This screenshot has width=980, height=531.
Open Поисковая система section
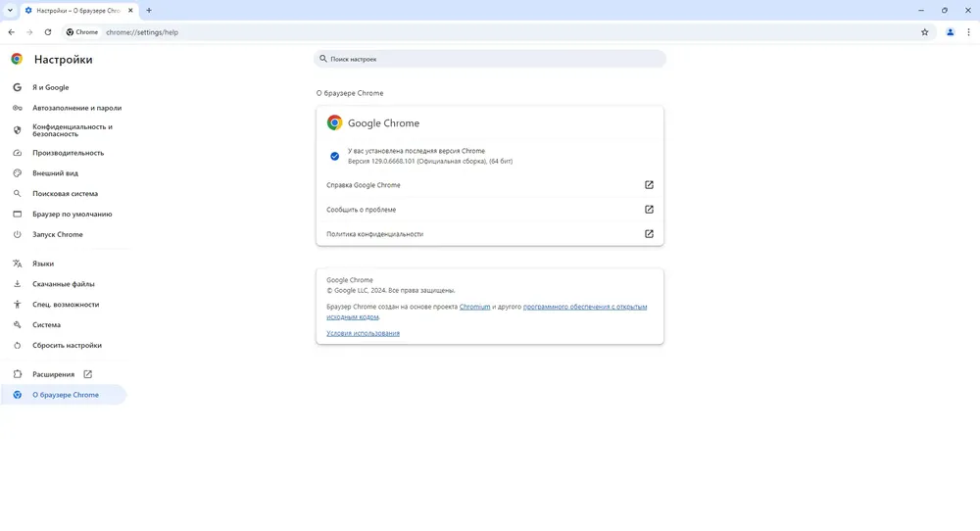point(65,194)
